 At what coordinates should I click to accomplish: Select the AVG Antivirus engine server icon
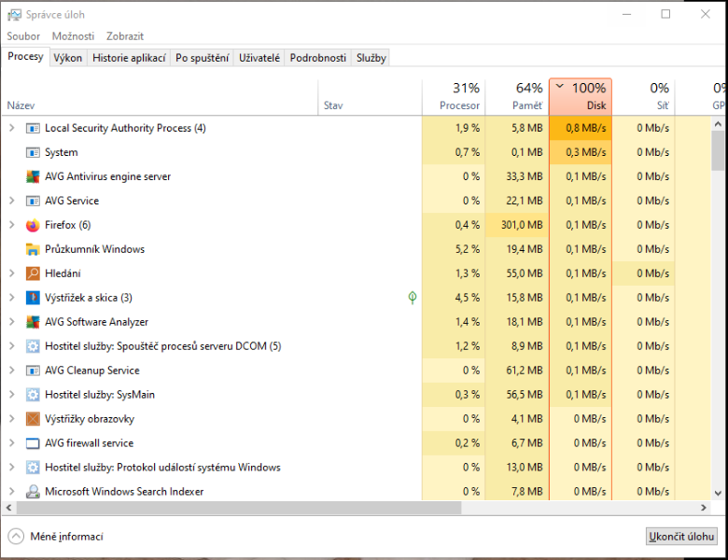tap(33, 176)
